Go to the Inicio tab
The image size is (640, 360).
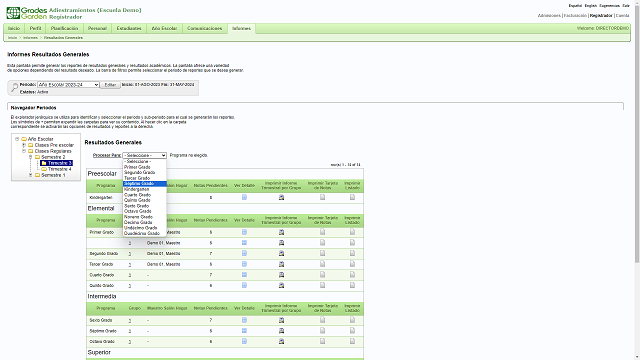14,29
